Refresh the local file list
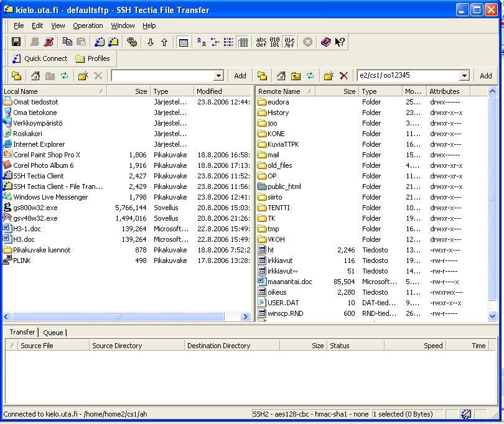Screen dimensions: 504x424 [64, 76]
